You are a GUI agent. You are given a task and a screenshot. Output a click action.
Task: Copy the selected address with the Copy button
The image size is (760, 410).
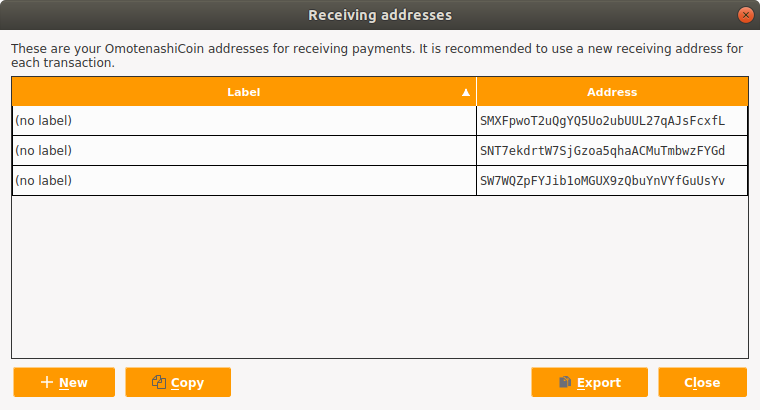178,382
